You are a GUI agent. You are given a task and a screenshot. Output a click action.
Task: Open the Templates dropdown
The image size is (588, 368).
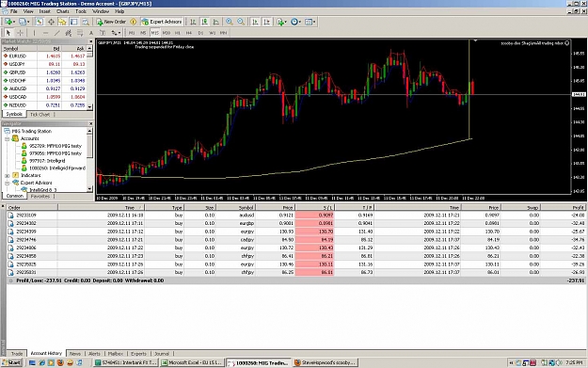point(310,22)
